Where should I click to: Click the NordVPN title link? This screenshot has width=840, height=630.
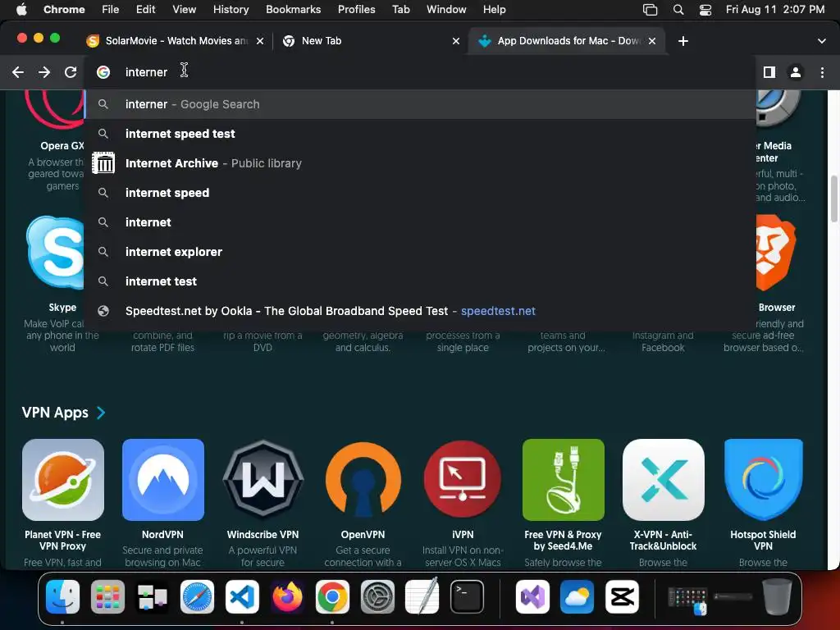coord(163,535)
